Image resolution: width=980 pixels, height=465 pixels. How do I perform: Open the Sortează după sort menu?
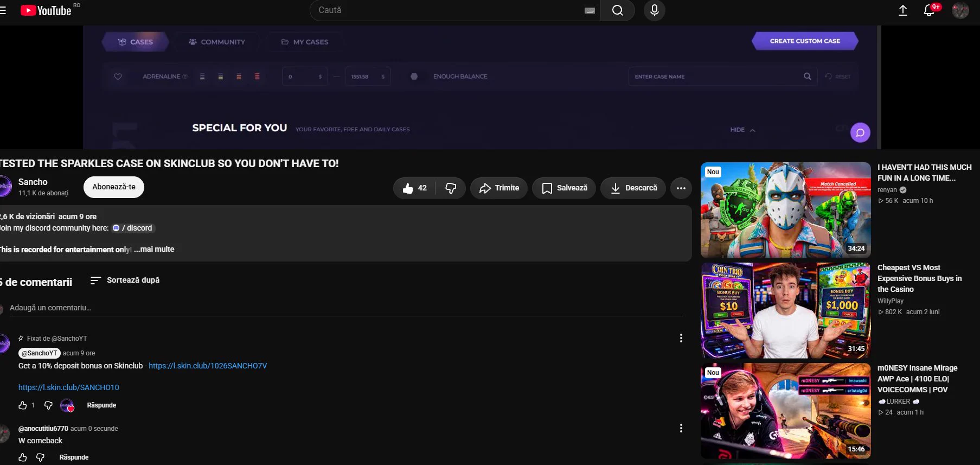click(x=125, y=280)
